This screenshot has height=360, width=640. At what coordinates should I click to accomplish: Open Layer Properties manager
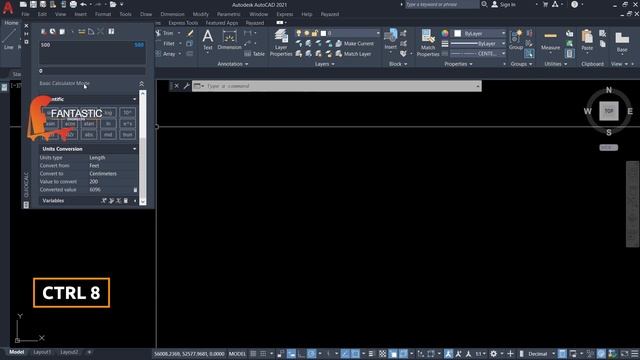pyautogui.click(x=281, y=42)
